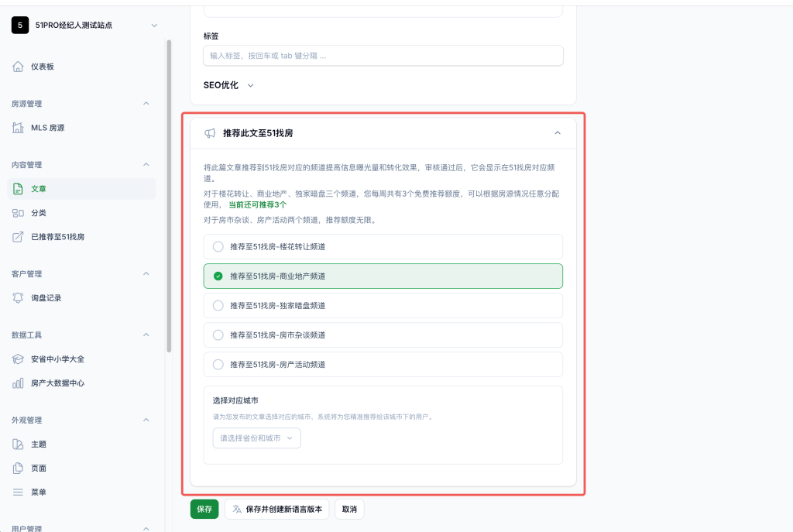Collapse the 内容管理 sidebar group
Image resolution: width=793 pixels, height=532 pixels.
pyautogui.click(x=146, y=165)
